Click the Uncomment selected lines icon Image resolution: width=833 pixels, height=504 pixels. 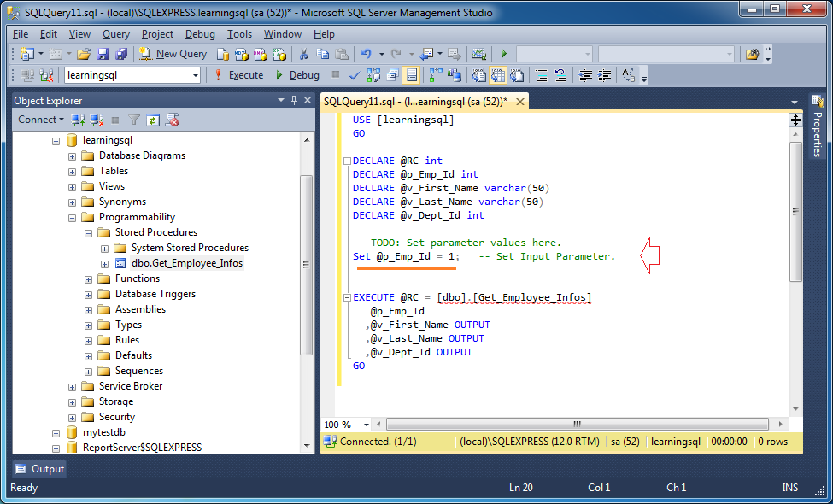pos(560,75)
